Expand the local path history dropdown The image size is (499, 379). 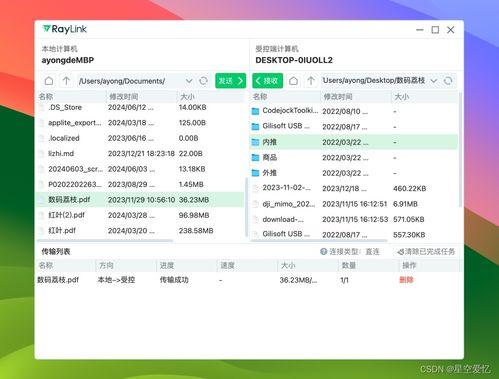pos(189,81)
